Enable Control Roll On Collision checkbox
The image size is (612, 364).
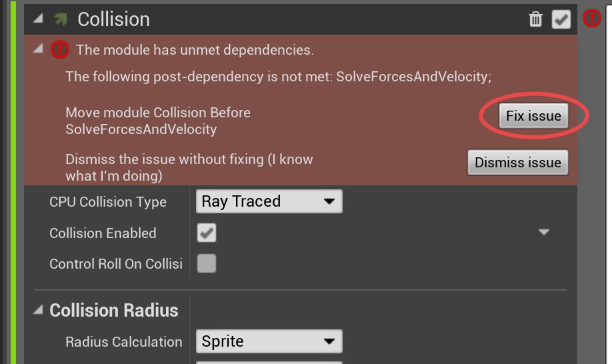click(207, 264)
